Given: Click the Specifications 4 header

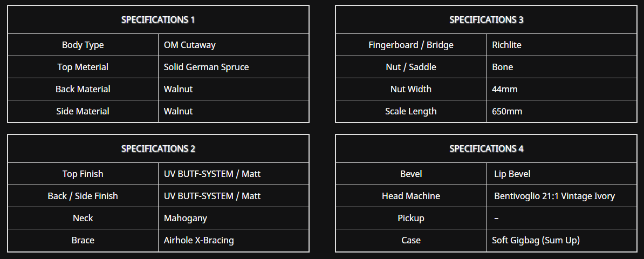Looking at the screenshot, I should (487, 149).
